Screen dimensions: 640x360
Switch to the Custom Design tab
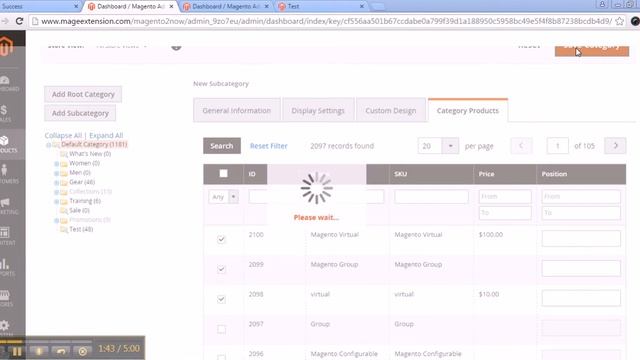click(x=391, y=110)
